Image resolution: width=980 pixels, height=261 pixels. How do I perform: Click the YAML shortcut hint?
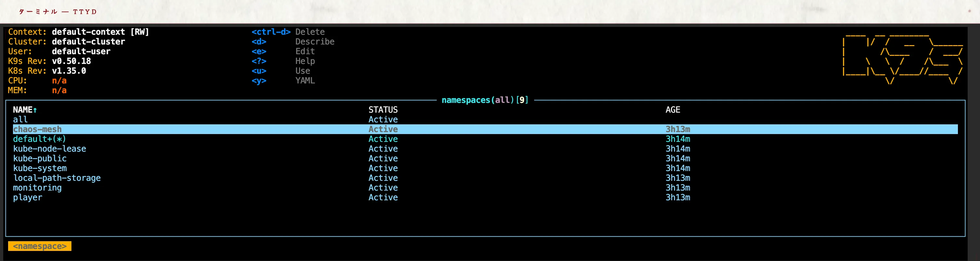(x=305, y=81)
